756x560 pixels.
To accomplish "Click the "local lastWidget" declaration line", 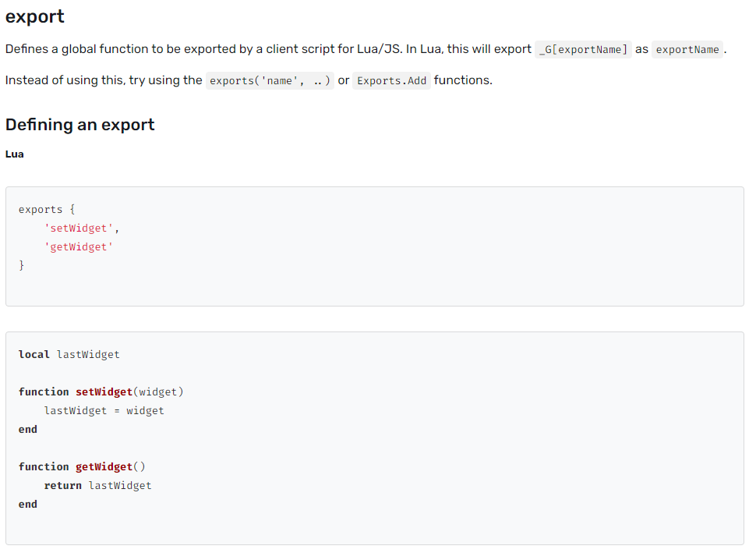I will click(69, 354).
